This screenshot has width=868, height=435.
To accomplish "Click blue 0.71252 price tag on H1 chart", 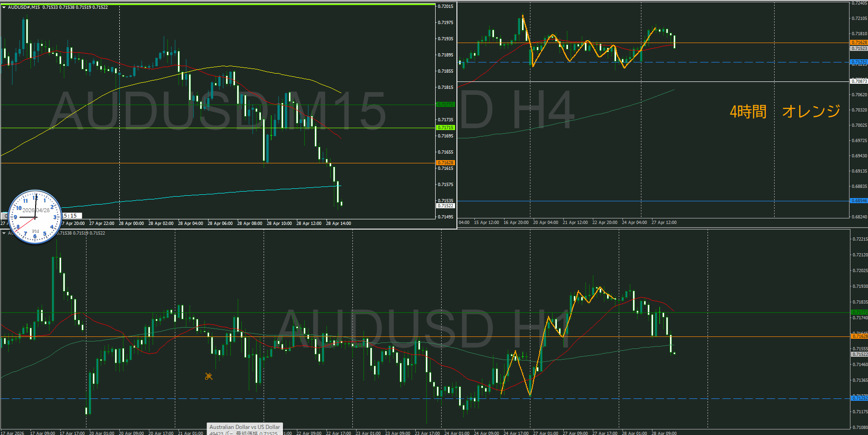I will (x=859, y=398).
